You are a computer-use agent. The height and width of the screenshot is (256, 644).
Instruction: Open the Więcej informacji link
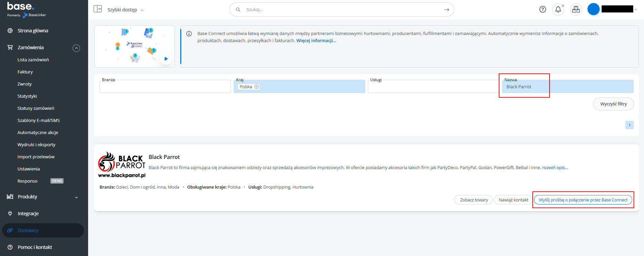316,40
